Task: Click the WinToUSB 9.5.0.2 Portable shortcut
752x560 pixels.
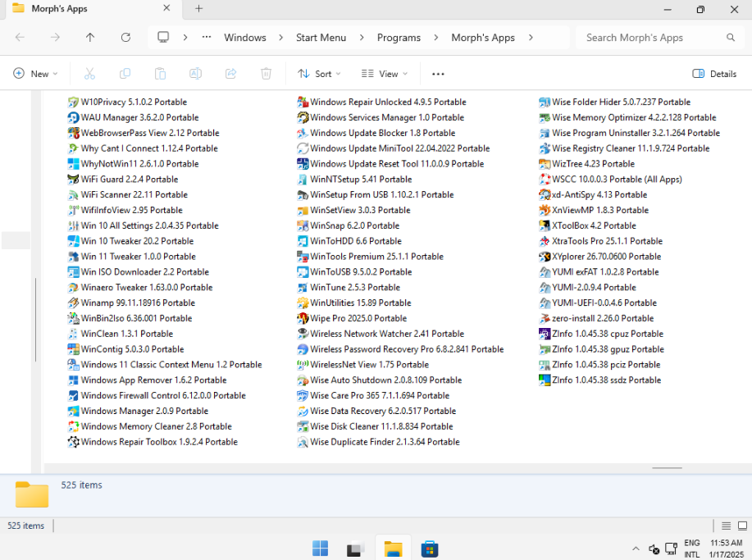Action: click(x=360, y=272)
